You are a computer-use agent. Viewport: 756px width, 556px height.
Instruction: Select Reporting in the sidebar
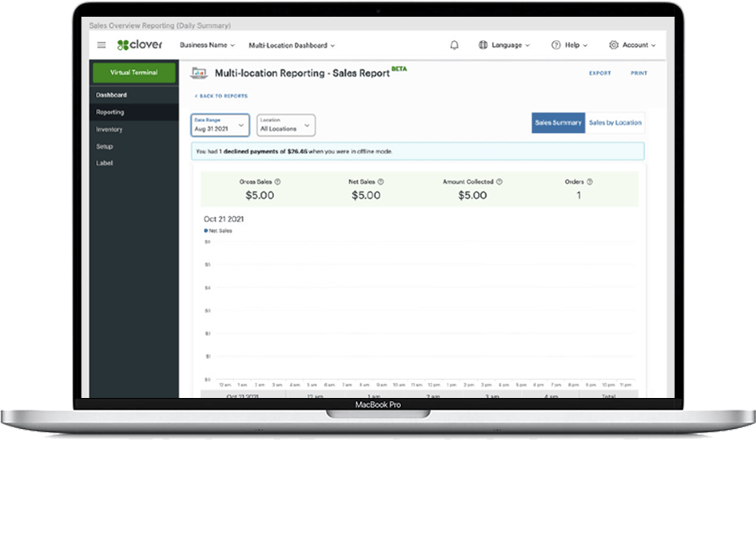pyautogui.click(x=134, y=112)
